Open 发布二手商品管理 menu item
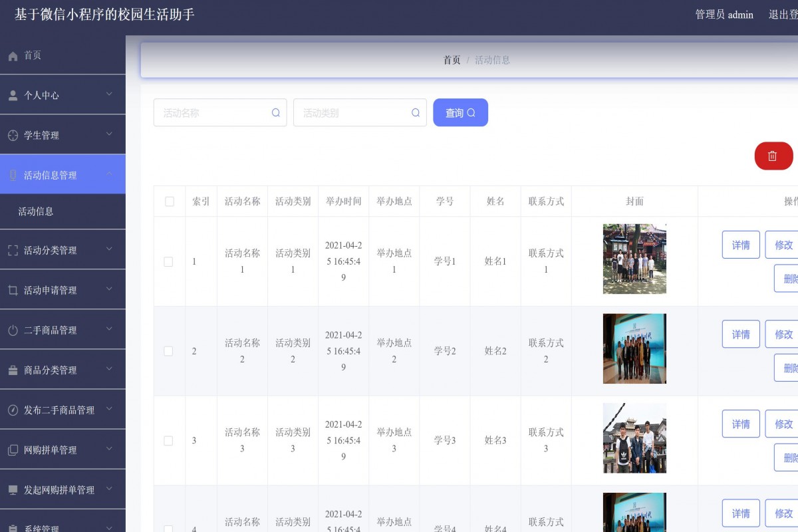798x532 pixels. coord(59,410)
